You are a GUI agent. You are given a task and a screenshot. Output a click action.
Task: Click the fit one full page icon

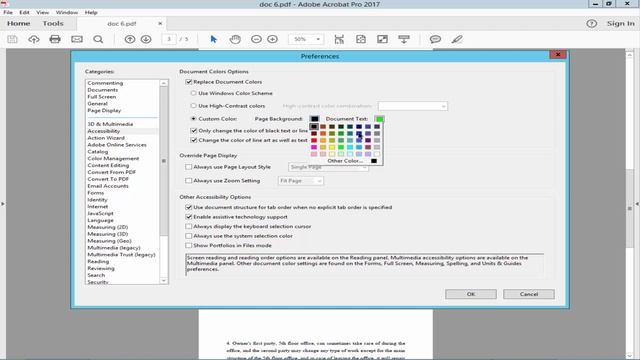[361, 39]
